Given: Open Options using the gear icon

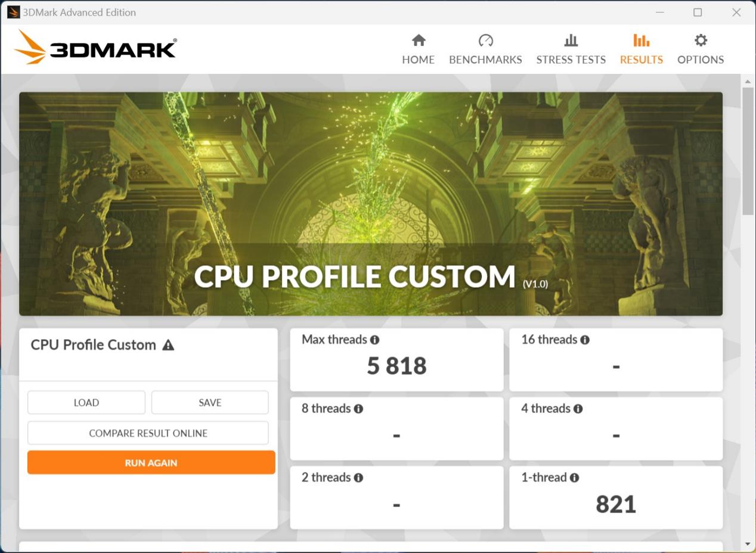Looking at the screenshot, I should [700, 41].
